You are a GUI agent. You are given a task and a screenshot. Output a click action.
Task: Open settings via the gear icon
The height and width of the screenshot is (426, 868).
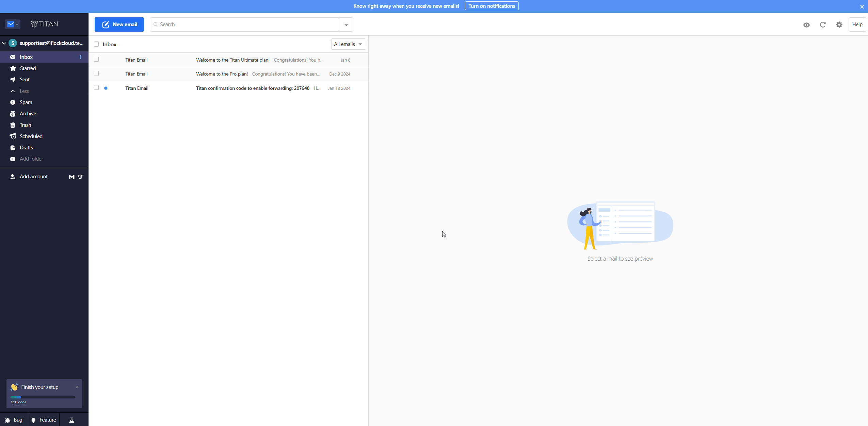[x=839, y=24]
